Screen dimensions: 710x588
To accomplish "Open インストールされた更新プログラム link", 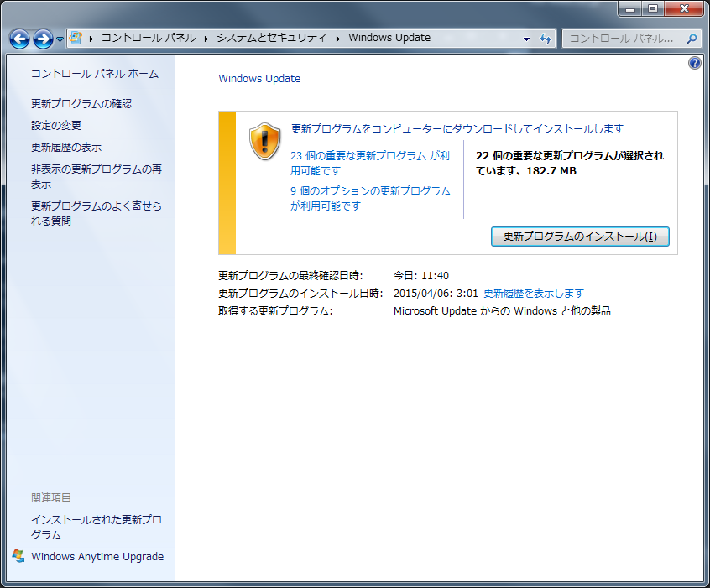I will click(97, 527).
